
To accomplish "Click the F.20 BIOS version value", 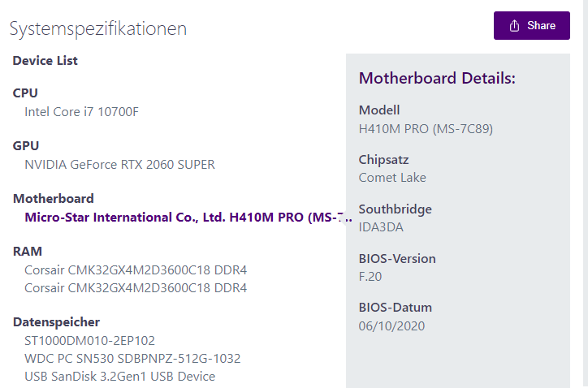I will [370, 276].
